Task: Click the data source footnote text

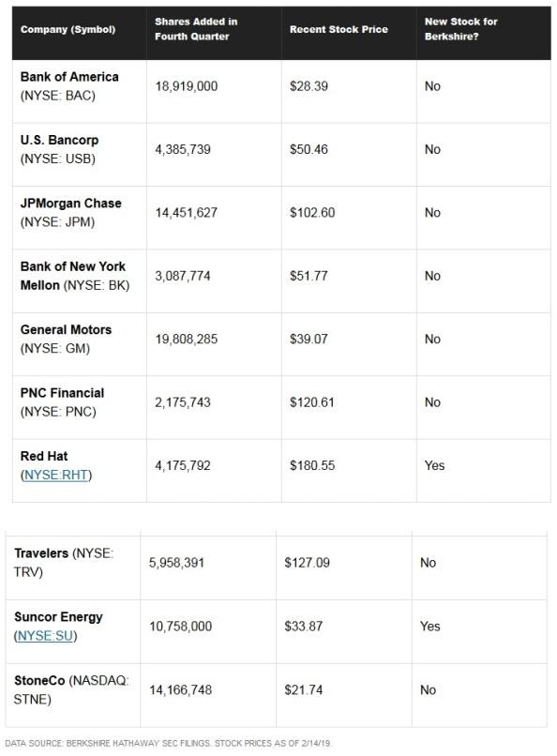Action: [x=169, y=743]
